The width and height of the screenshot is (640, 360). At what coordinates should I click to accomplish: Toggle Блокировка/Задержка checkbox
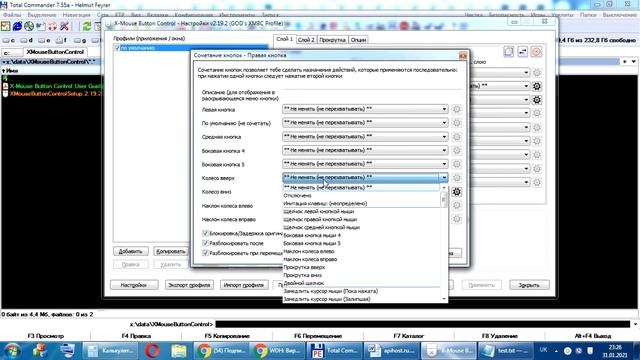point(205,233)
